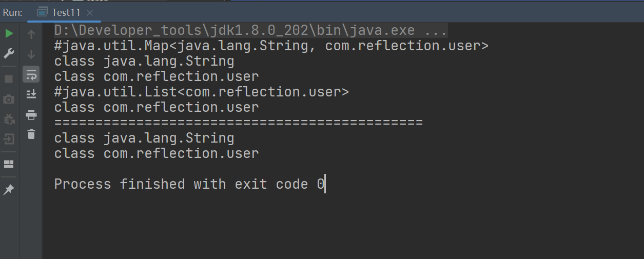
Task: Clear all console output with trash icon
Action: [31, 134]
